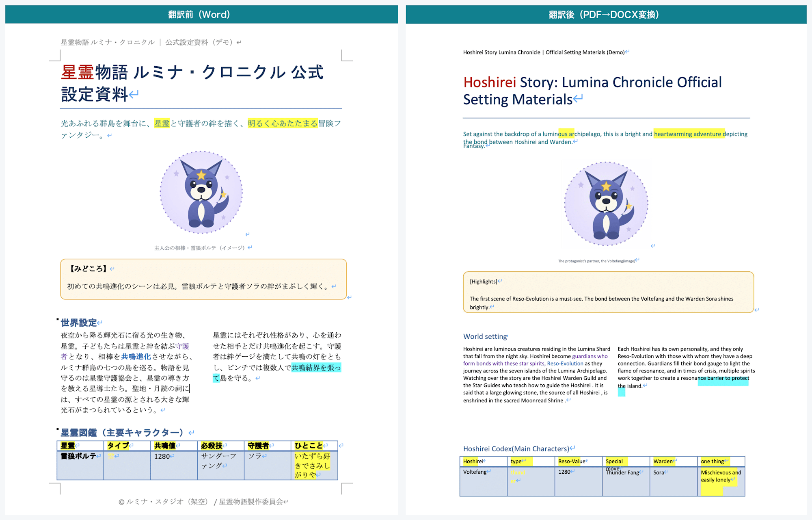This screenshot has width=812, height=520.
Task: Click the 共鳴値 table header cell
Action: [174, 446]
